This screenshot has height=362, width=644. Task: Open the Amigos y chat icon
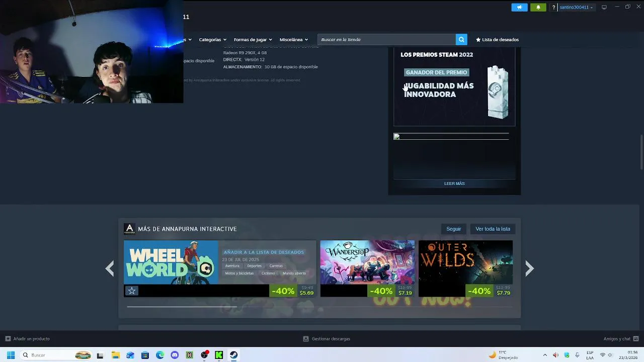pos(636,339)
